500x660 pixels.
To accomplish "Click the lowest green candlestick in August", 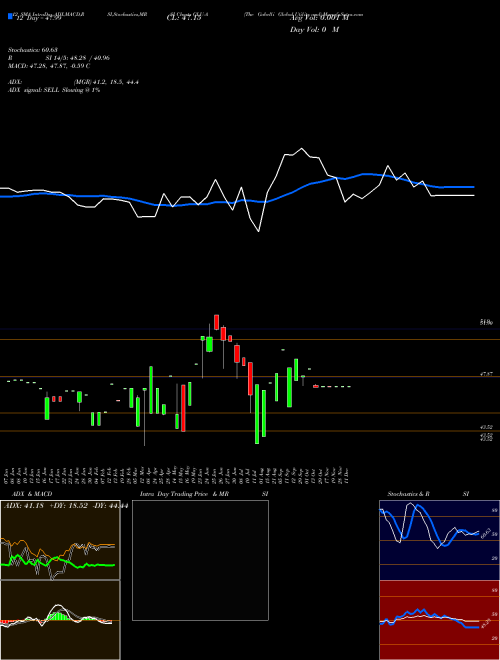I will tap(257, 413).
